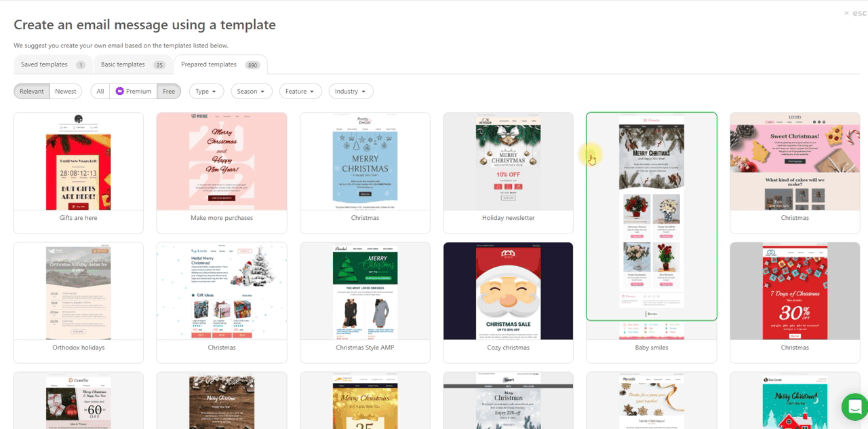
Task: Sort templates by Newest
Action: [66, 91]
